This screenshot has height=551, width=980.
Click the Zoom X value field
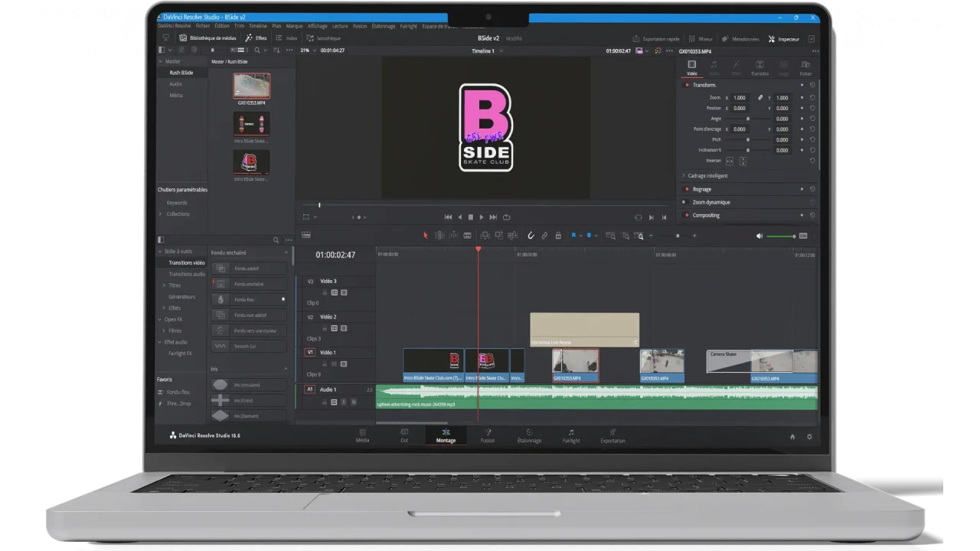[x=740, y=98]
